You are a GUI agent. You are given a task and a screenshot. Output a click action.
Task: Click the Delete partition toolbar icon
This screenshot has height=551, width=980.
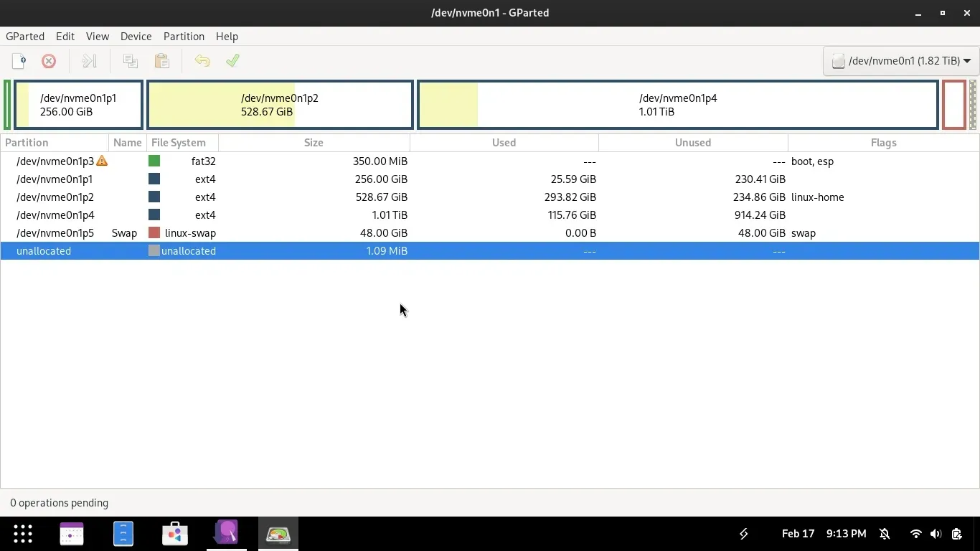tap(49, 61)
